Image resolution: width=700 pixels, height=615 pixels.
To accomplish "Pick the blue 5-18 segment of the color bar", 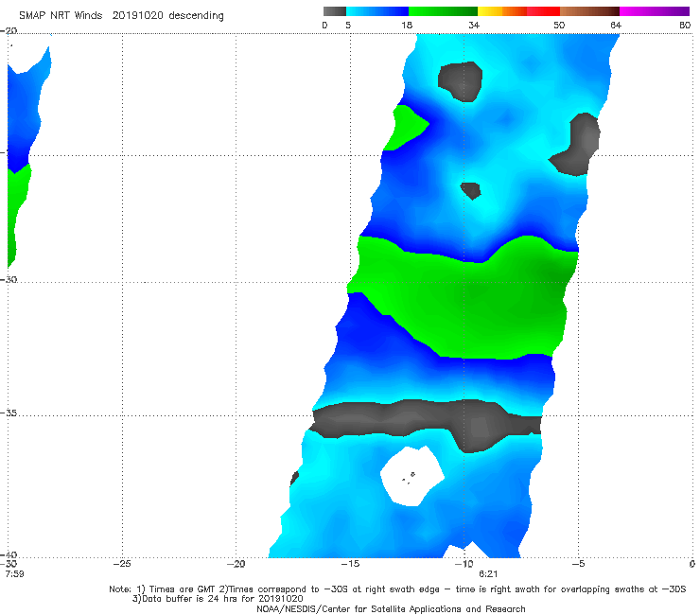I will click(377, 11).
